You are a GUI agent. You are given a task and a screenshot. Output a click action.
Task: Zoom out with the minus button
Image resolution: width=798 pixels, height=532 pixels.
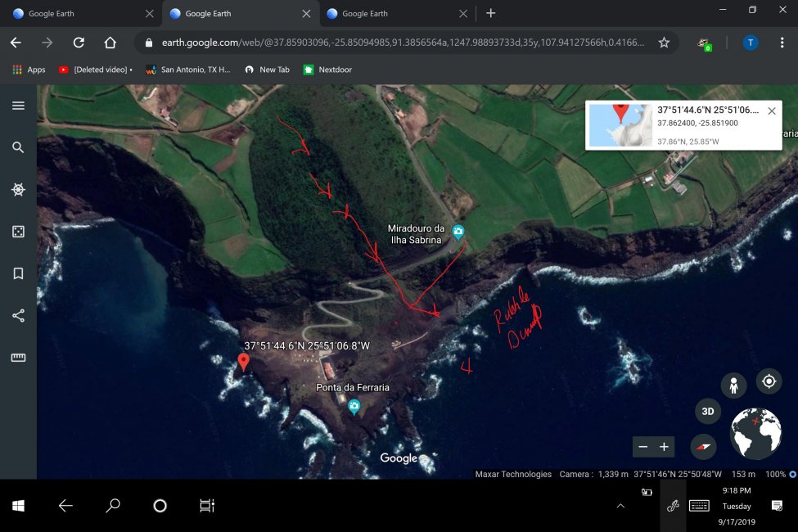click(x=643, y=447)
